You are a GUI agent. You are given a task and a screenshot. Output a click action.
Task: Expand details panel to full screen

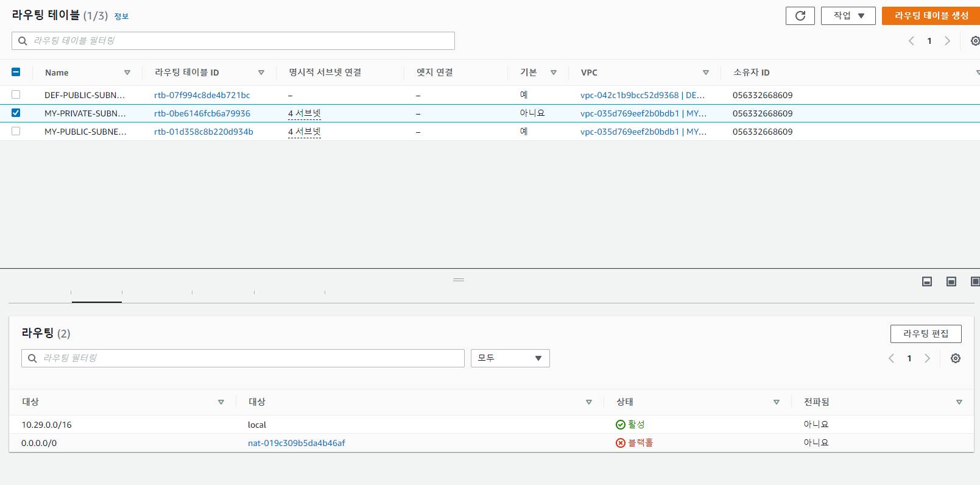coord(975,281)
